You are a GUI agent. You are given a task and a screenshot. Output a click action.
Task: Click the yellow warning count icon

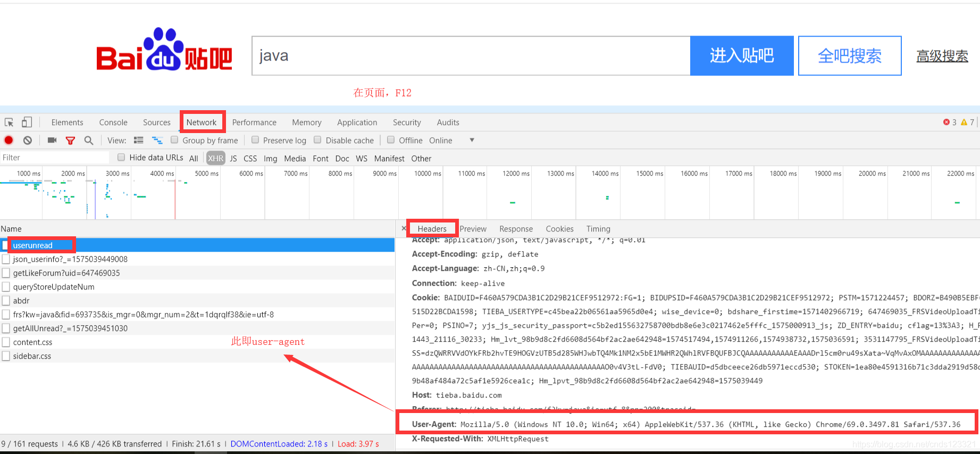tap(964, 122)
